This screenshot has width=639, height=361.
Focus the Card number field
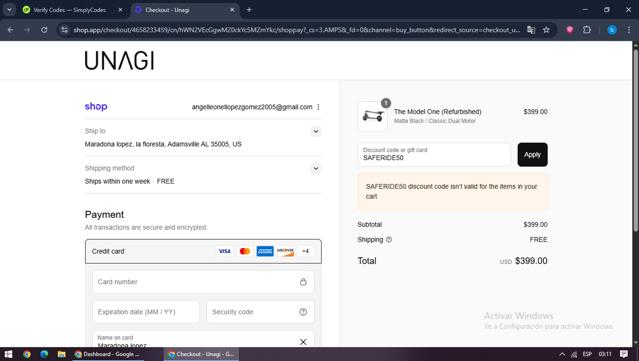[203, 282]
